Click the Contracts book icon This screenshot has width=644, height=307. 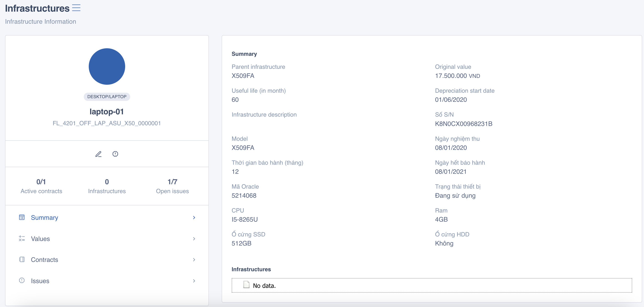(22, 259)
